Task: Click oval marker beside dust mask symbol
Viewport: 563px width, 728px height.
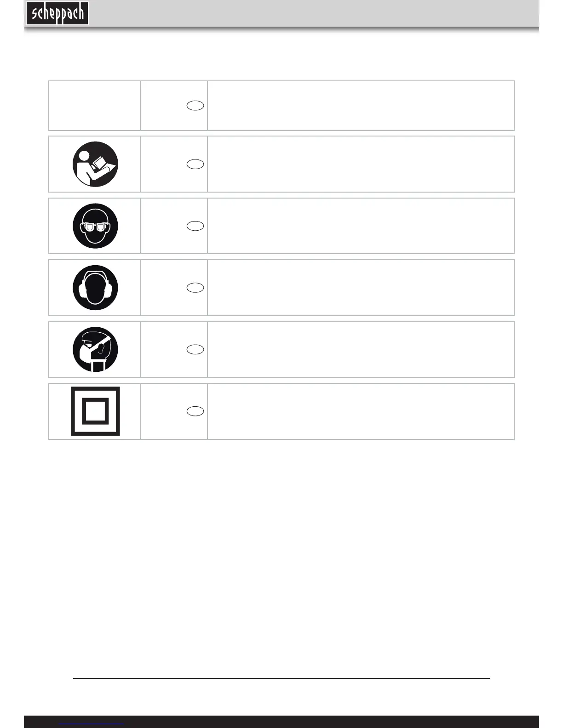Action: pos(195,349)
